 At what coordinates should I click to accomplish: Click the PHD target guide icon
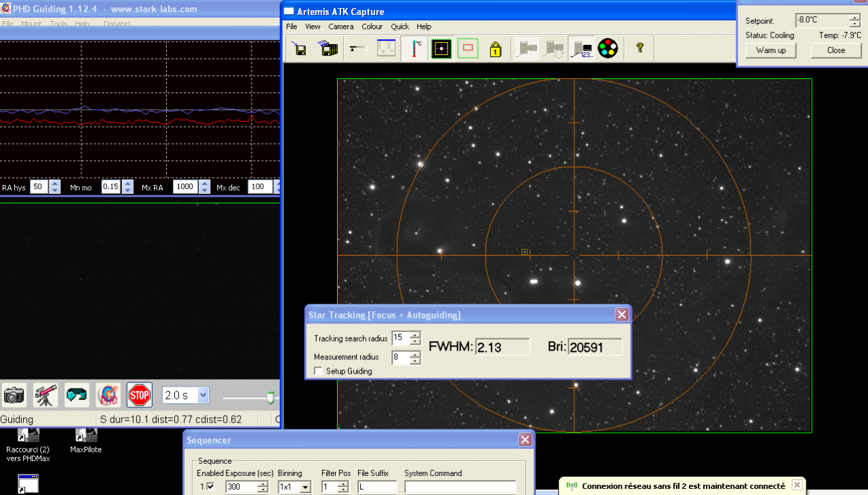point(108,395)
